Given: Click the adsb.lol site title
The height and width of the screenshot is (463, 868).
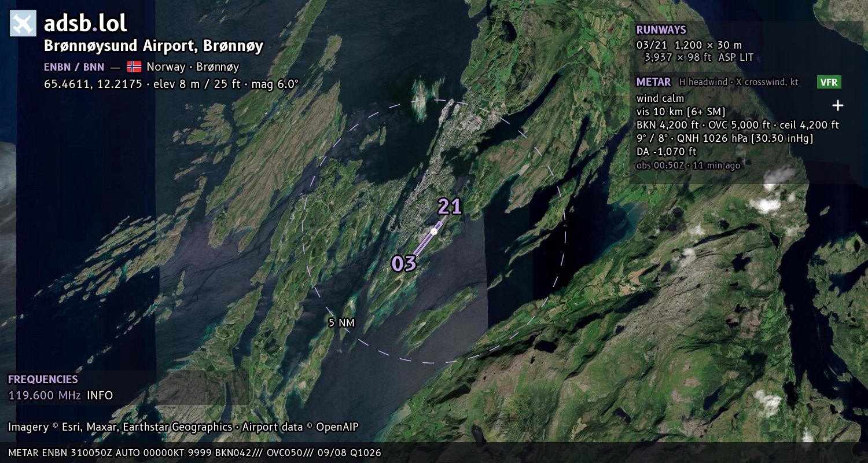Looking at the screenshot, I should 85,23.
